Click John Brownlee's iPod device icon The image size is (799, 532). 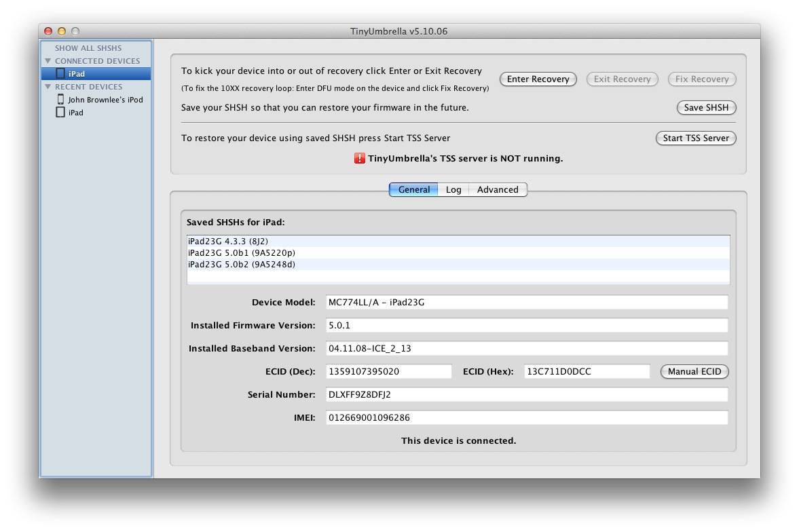60,100
